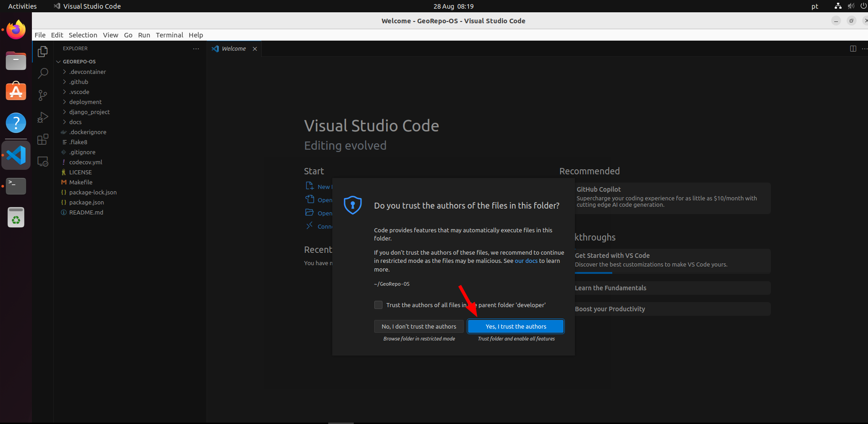The height and width of the screenshot is (424, 868).
Task: Open the 'our docs' link
Action: coord(526,261)
